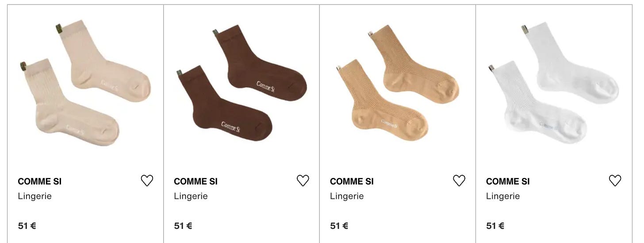644x243 pixels.
Task: Click Lingerie label under brown socks
Action: [x=191, y=196]
